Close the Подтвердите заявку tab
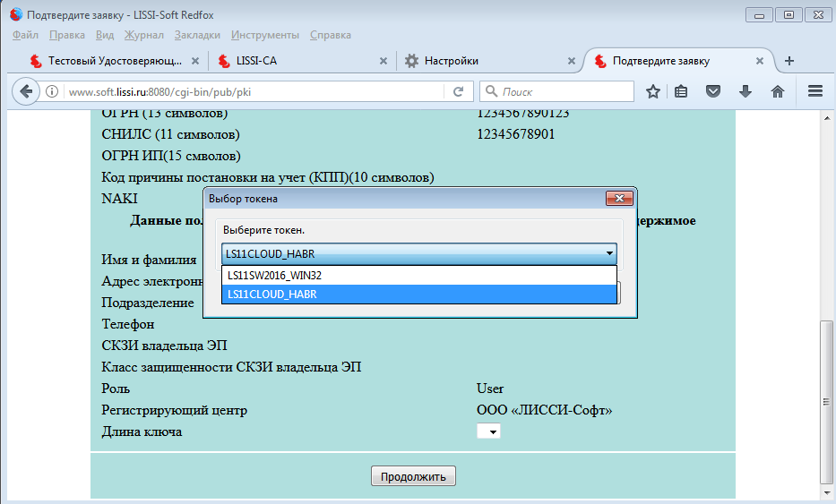 (x=760, y=61)
